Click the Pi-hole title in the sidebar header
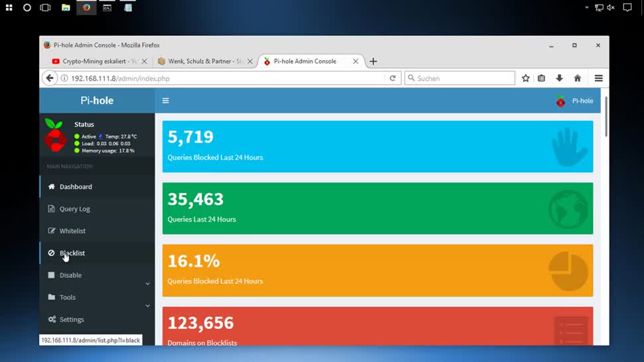The height and width of the screenshot is (362, 644). (x=97, y=100)
